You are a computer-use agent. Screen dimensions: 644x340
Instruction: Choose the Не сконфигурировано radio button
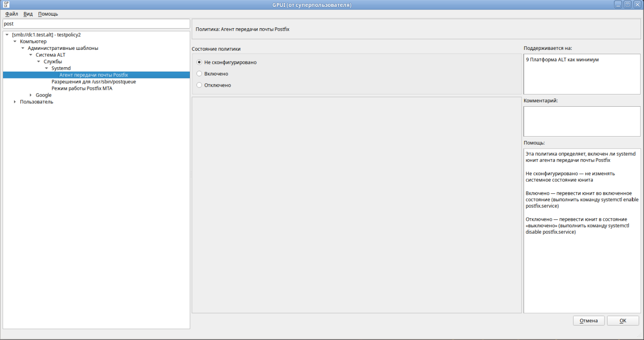[x=199, y=62]
